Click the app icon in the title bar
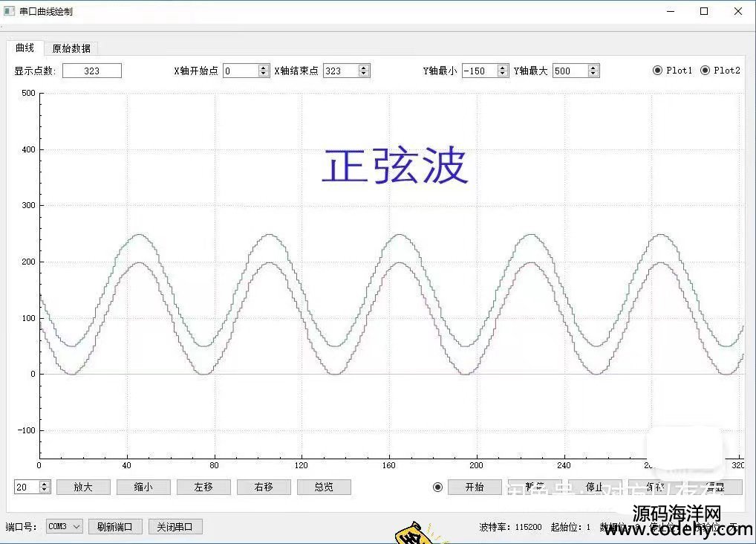 [9, 10]
